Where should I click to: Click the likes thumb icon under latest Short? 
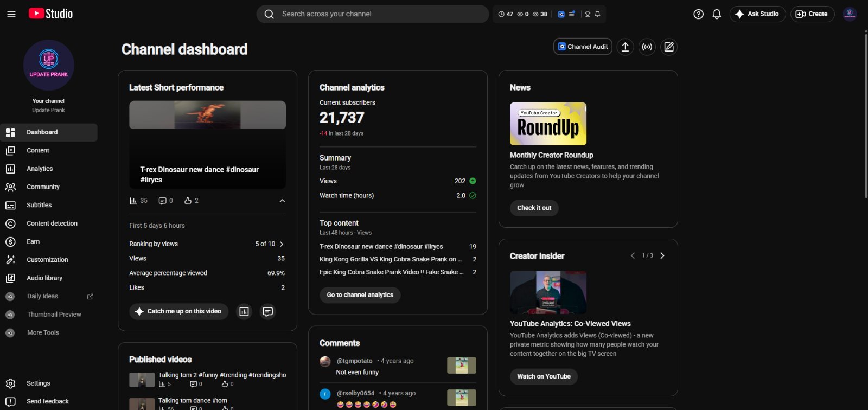188,201
